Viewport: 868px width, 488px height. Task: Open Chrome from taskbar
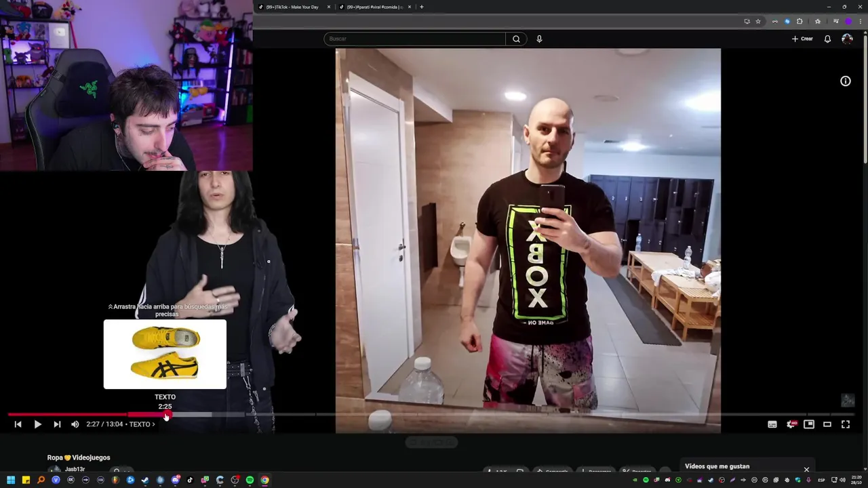pos(264,480)
